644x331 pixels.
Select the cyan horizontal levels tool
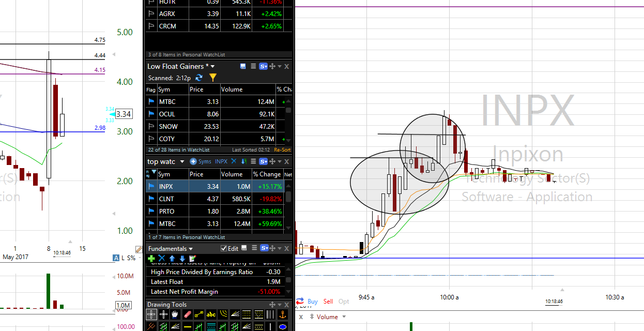211,326
